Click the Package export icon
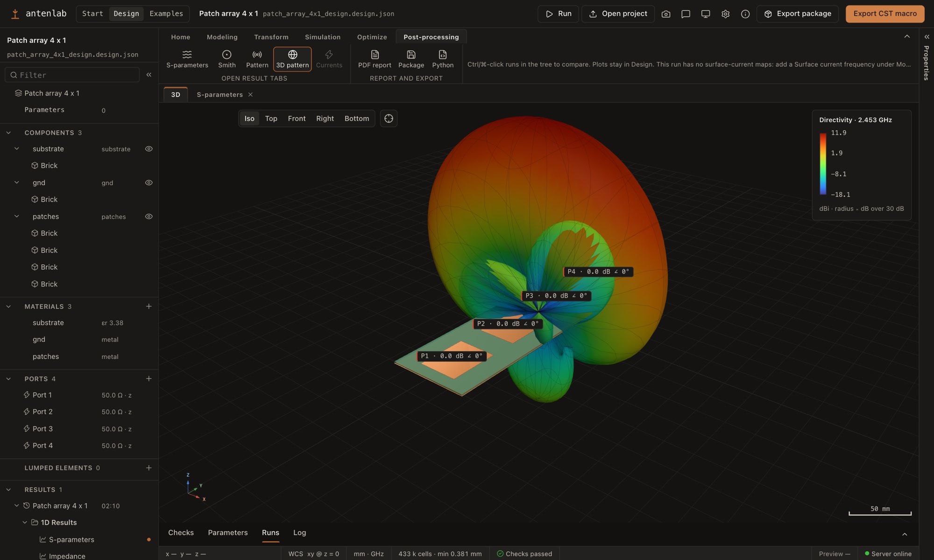 (x=411, y=59)
